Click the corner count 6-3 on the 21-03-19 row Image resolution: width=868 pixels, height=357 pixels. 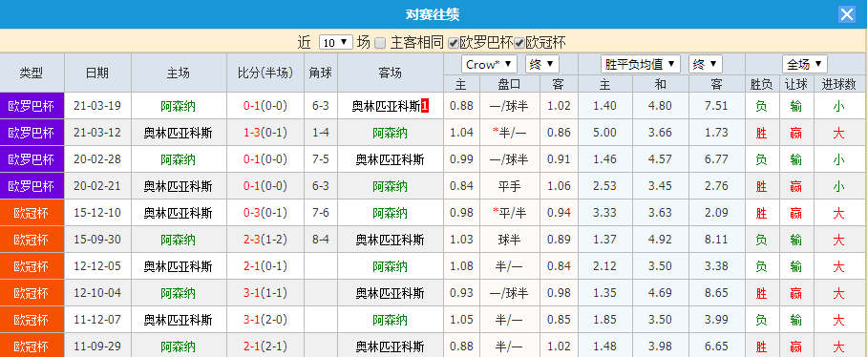click(x=321, y=106)
